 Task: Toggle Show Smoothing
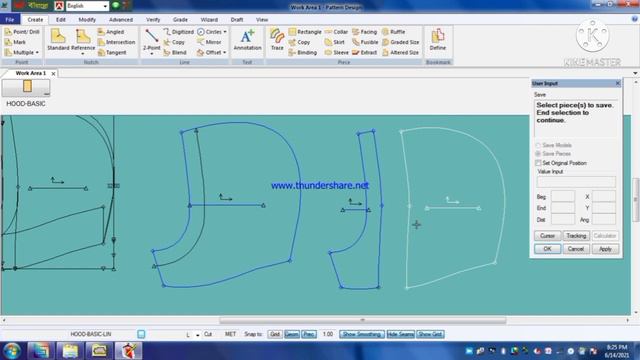(362, 334)
